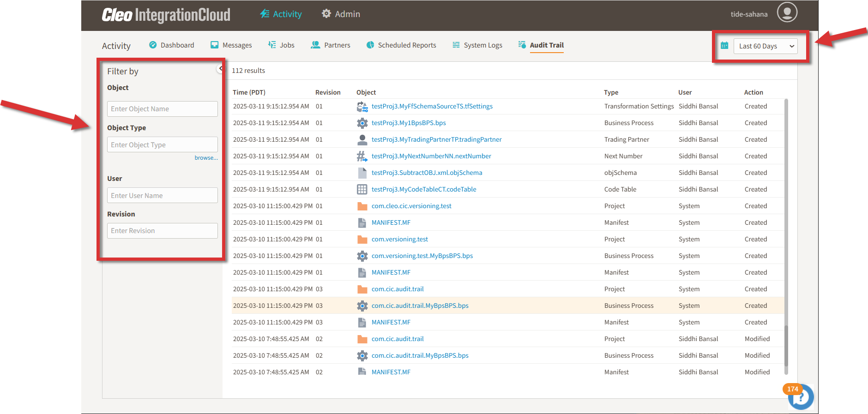Click the user profile avatar icon

[x=787, y=12]
